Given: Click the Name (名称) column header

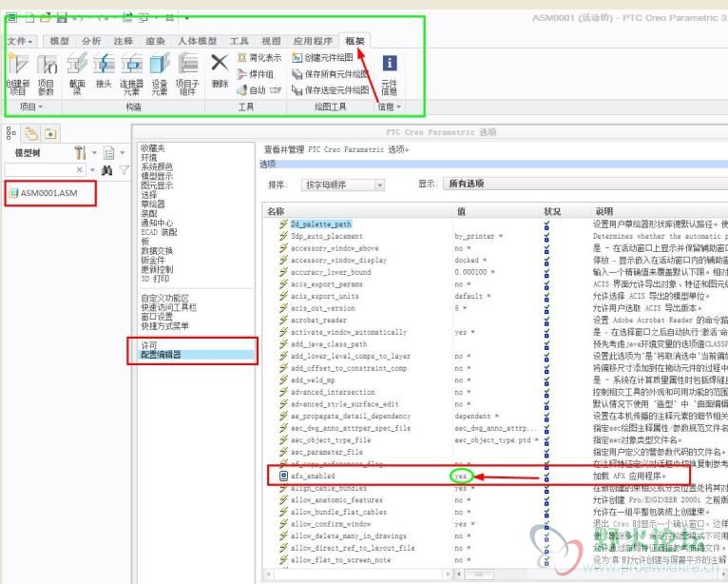Looking at the screenshot, I should pyautogui.click(x=276, y=211).
